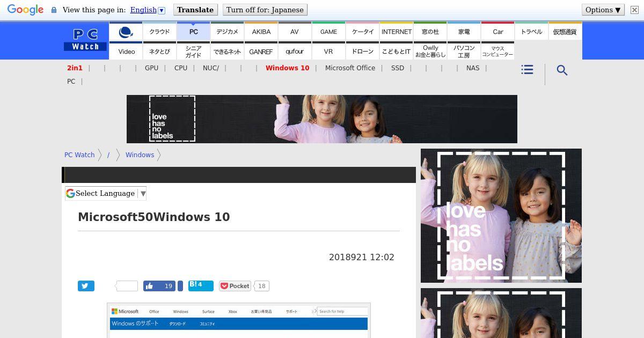
Task: Click the PC topic link on second row
Action: coord(71,81)
